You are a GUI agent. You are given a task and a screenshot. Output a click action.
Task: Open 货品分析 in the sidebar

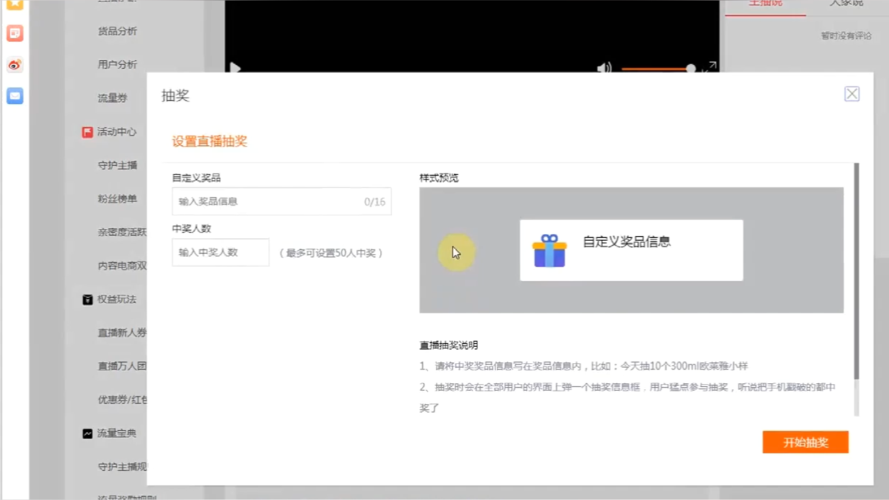point(117,31)
